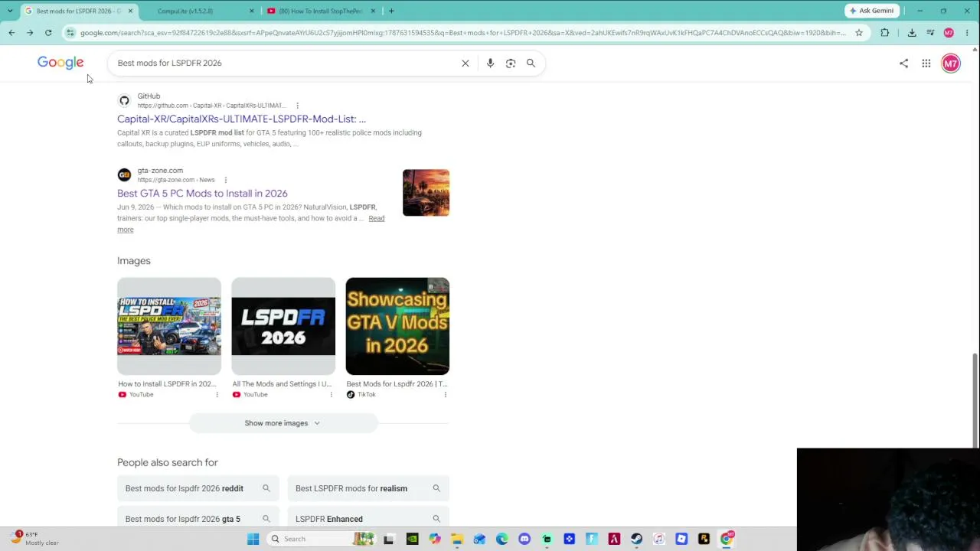Image resolution: width=980 pixels, height=551 pixels.
Task: Search the LSPDFR Enhanced suggestion
Action: (x=368, y=519)
